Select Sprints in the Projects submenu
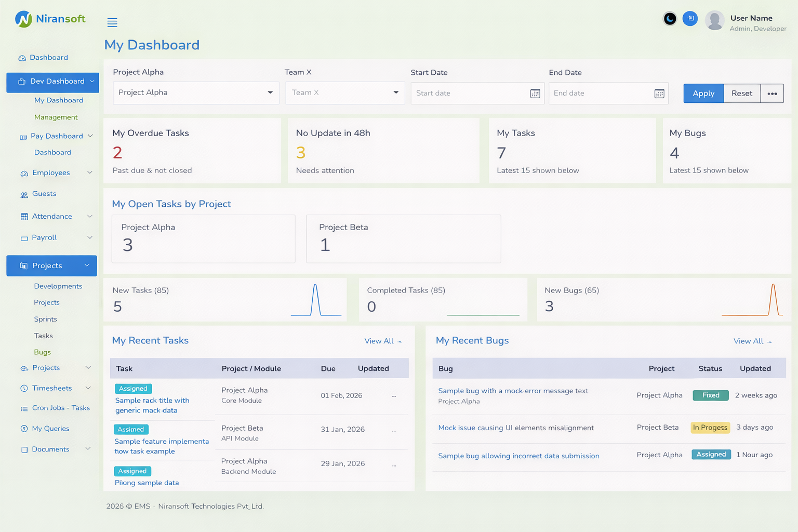798x532 pixels. click(x=46, y=320)
